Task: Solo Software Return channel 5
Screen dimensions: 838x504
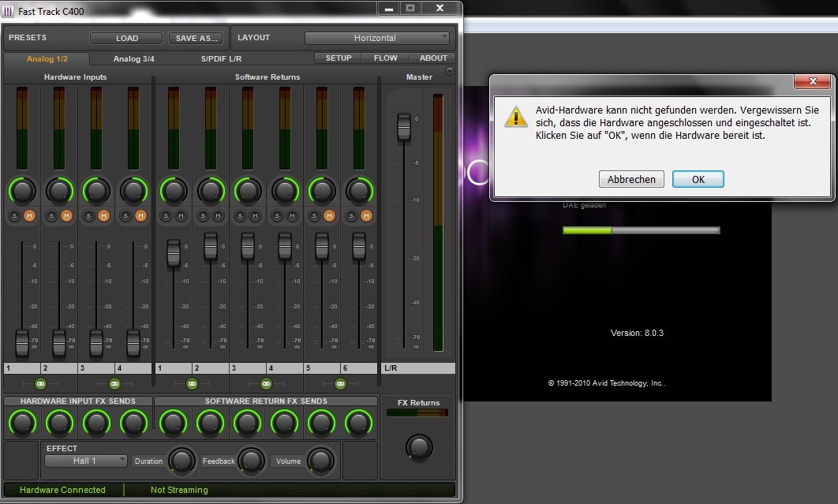Action: [314, 215]
